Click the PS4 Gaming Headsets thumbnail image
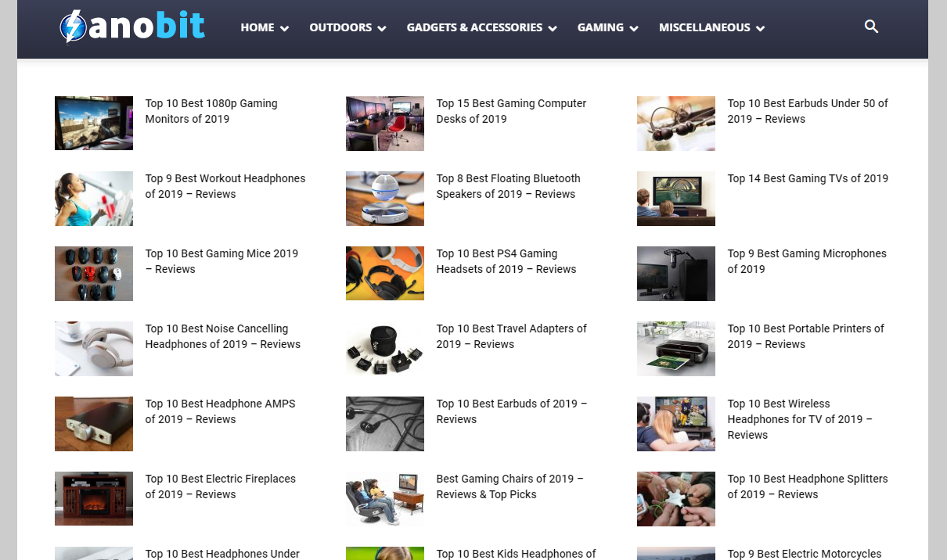 point(385,273)
